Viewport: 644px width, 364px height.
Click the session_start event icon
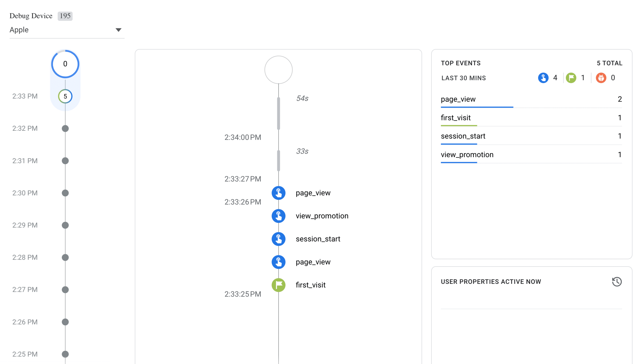278,239
